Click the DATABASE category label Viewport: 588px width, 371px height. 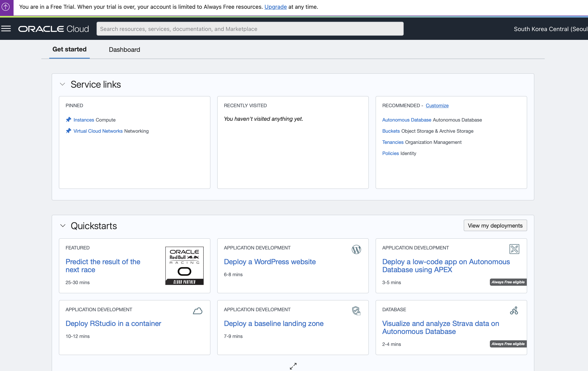point(394,309)
